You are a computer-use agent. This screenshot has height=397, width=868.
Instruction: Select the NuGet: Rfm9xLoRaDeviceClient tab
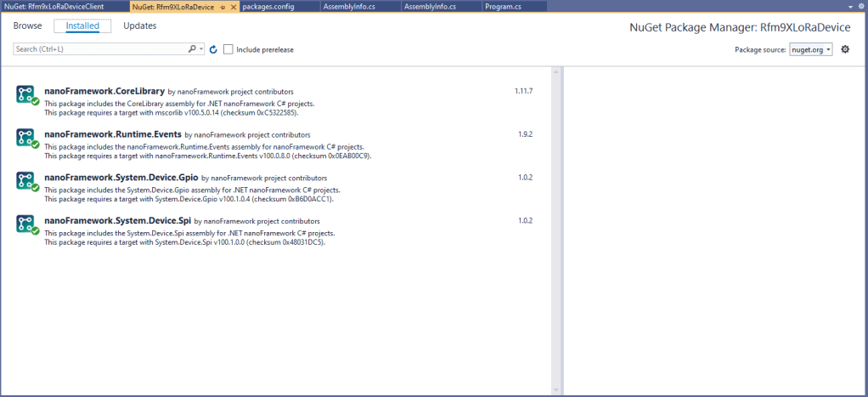tap(59, 6)
